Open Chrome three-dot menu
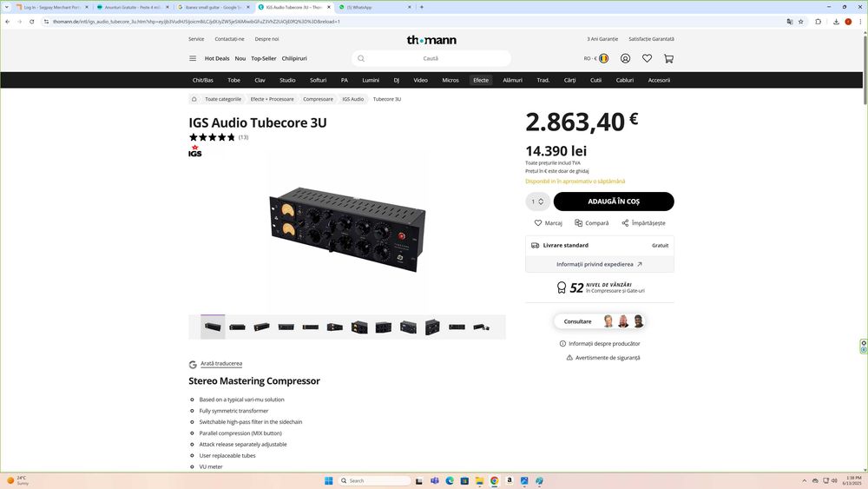This screenshot has width=868, height=489. click(x=859, y=22)
